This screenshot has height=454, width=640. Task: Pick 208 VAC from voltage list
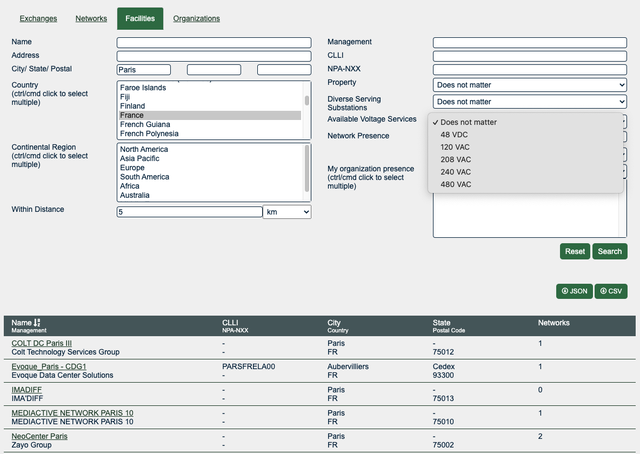526,160
